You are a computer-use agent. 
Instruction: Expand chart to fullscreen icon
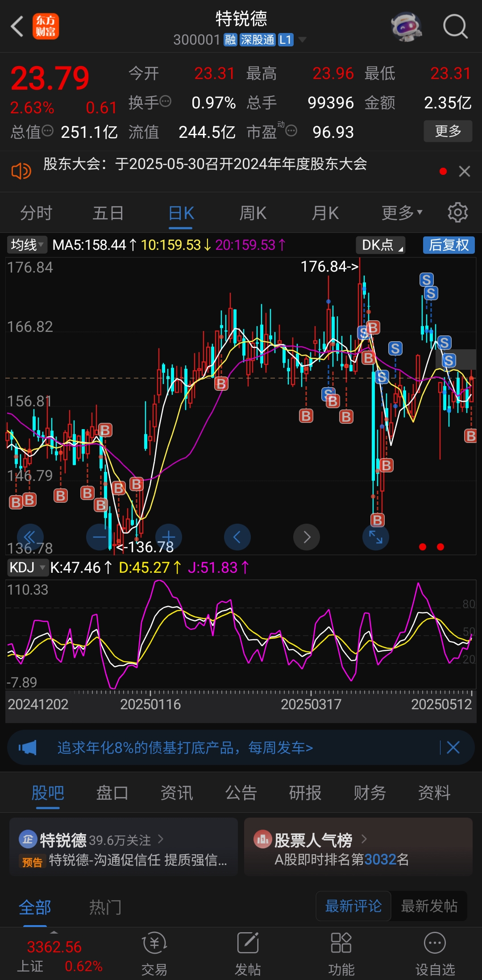376,537
